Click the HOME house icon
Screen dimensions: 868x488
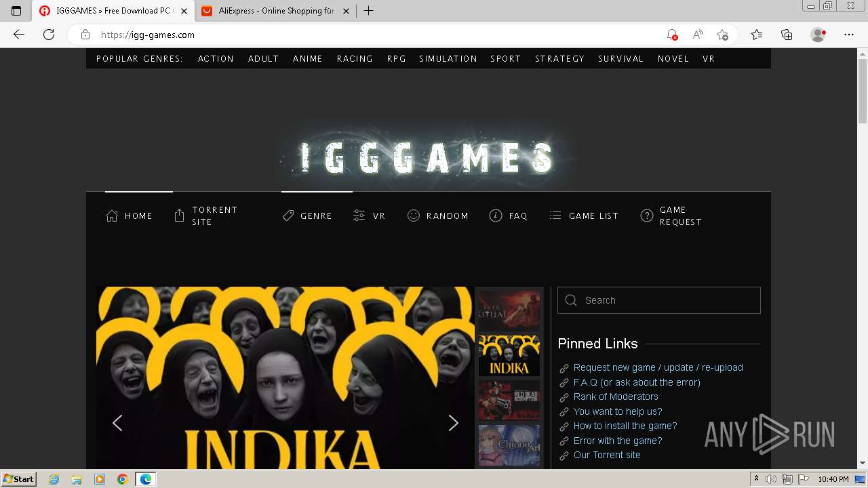112,216
